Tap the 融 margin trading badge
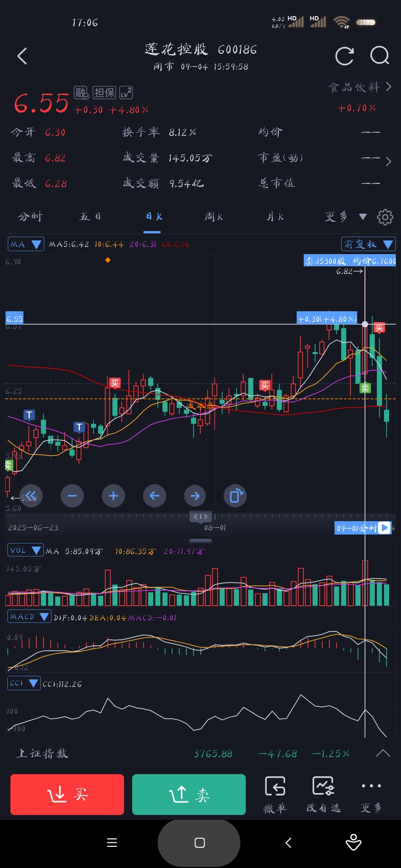Image resolution: width=401 pixels, height=868 pixels. 81,92
